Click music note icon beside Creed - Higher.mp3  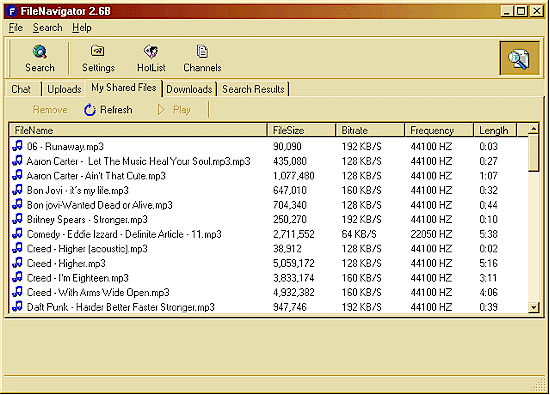coord(18,263)
